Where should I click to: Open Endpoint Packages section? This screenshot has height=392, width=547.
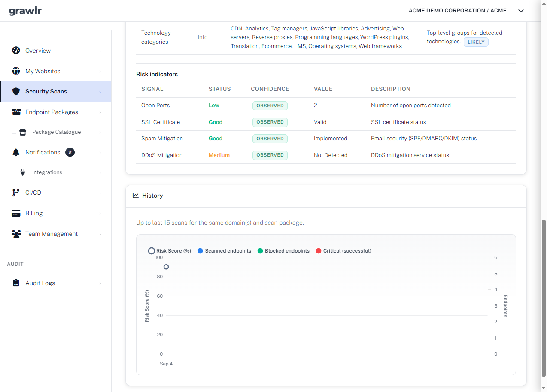(x=56, y=112)
